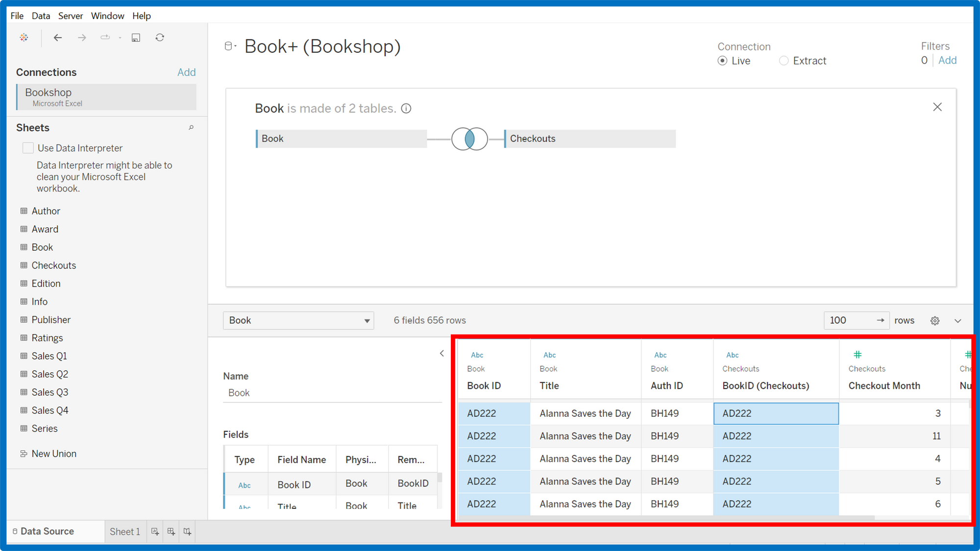Viewport: 980px width, 551px height.
Task: Click the Tableau logo start icon
Action: (24, 38)
